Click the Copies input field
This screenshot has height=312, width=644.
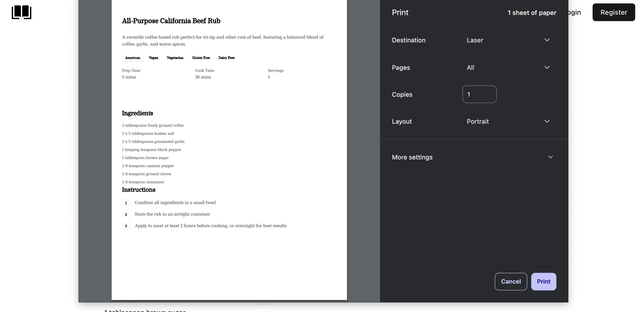[479, 94]
